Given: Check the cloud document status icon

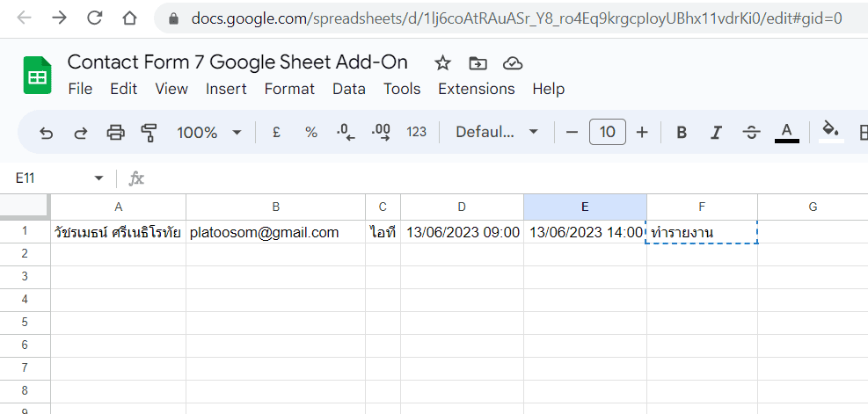Looking at the screenshot, I should pyautogui.click(x=513, y=62).
